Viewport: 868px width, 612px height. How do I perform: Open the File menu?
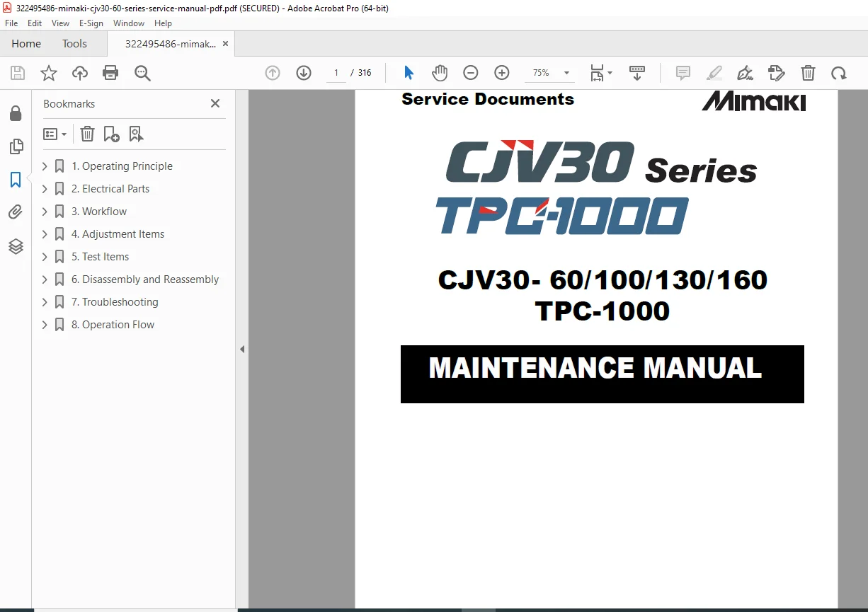[x=11, y=23]
